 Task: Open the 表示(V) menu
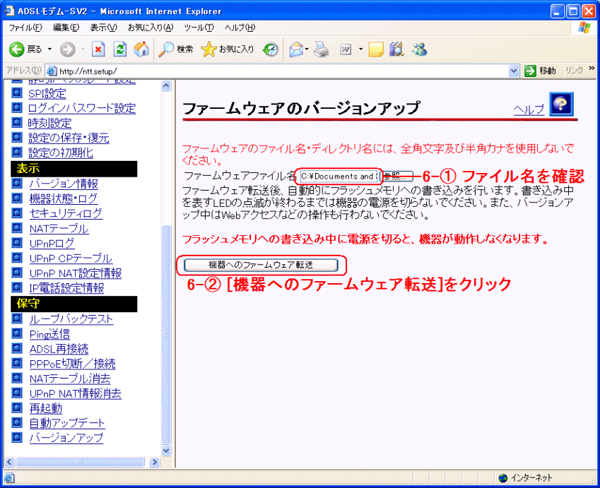(103, 28)
